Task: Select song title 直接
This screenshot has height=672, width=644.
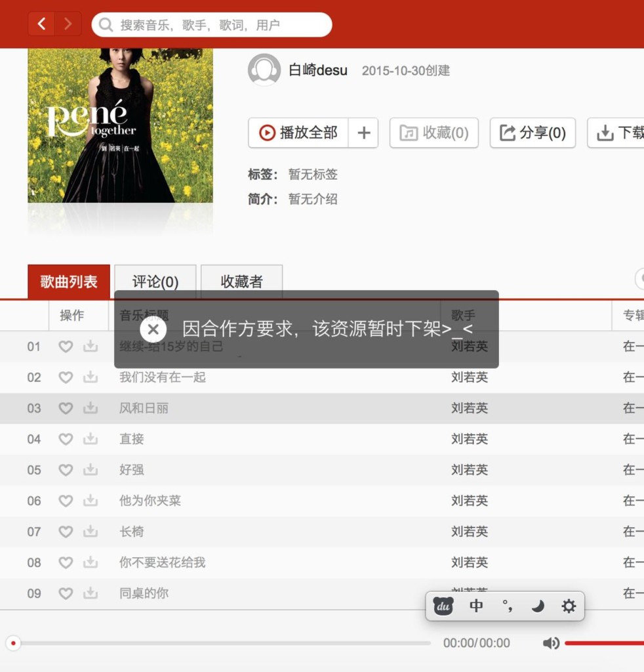Action: [x=131, y=439]
